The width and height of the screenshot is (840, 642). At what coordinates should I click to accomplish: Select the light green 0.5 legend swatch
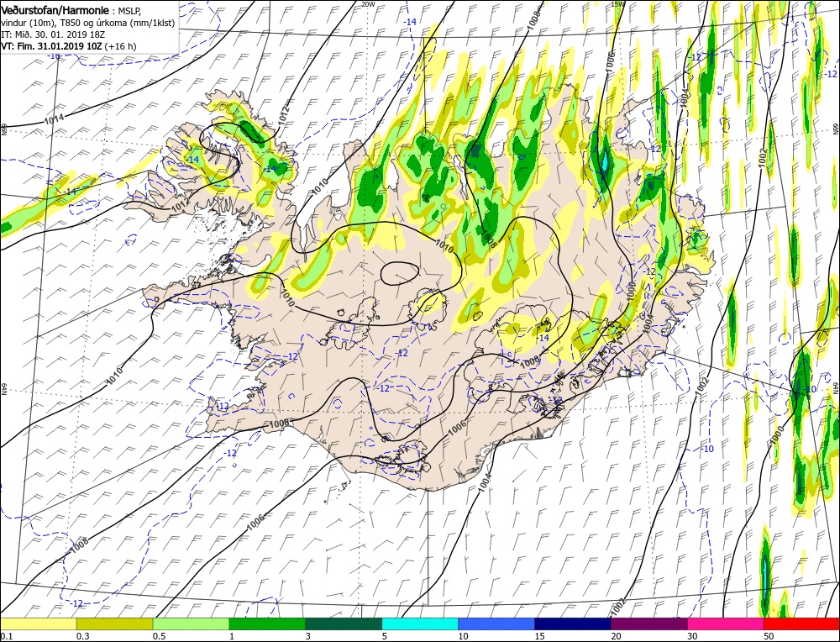point(192,624)
